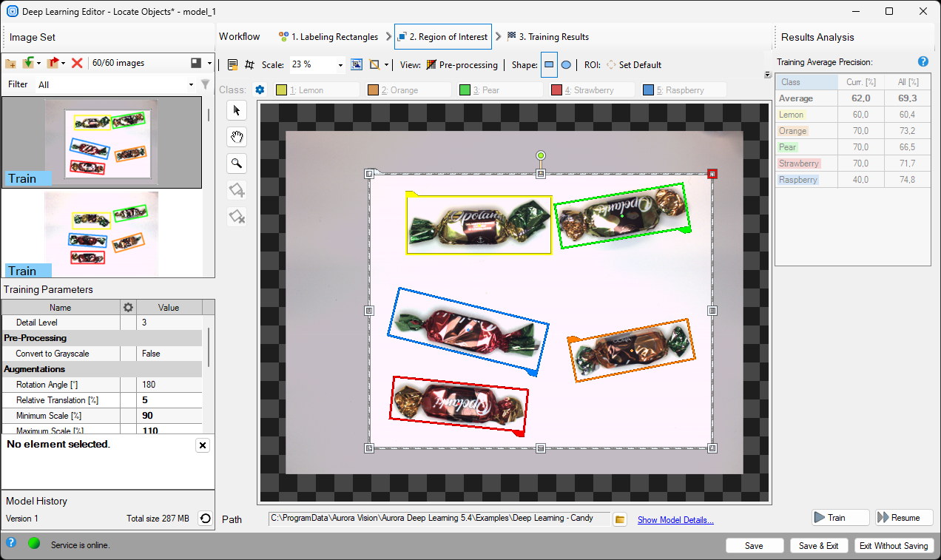
Task: Select ellipse ROI shape
Action: 566,65
